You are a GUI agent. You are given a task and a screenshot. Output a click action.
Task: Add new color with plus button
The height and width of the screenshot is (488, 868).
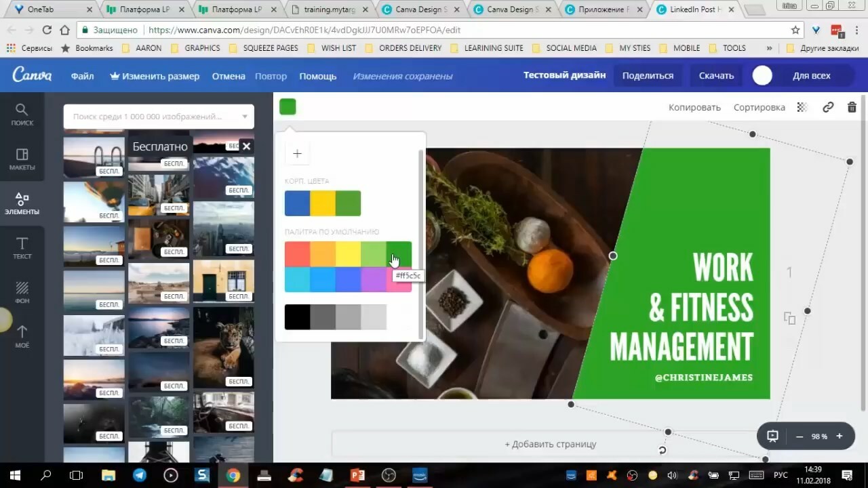pyautogui.click(x=297, y=154)
